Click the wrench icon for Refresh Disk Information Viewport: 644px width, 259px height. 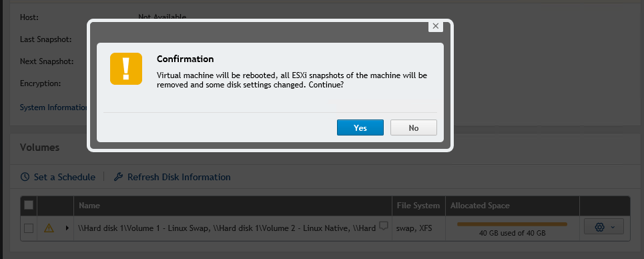click(x=118, y=177)
